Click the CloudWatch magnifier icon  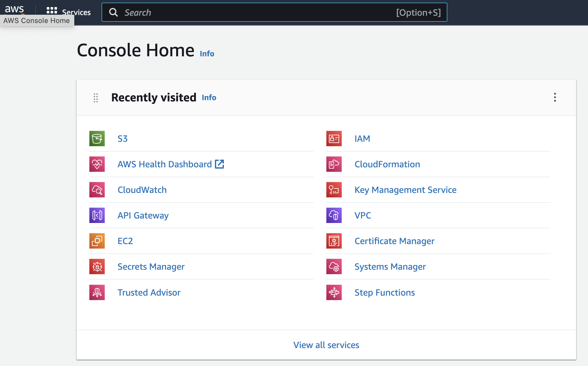(x=97, y=190)
